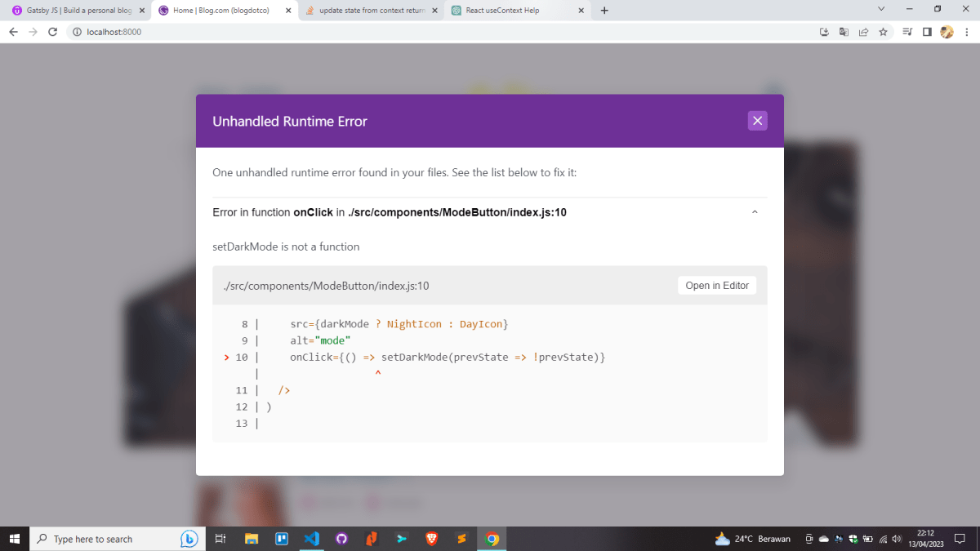Click the index.js:10 file path above the code
The width and height of the screenshot is (980, 551).
[x=327, y=286]
